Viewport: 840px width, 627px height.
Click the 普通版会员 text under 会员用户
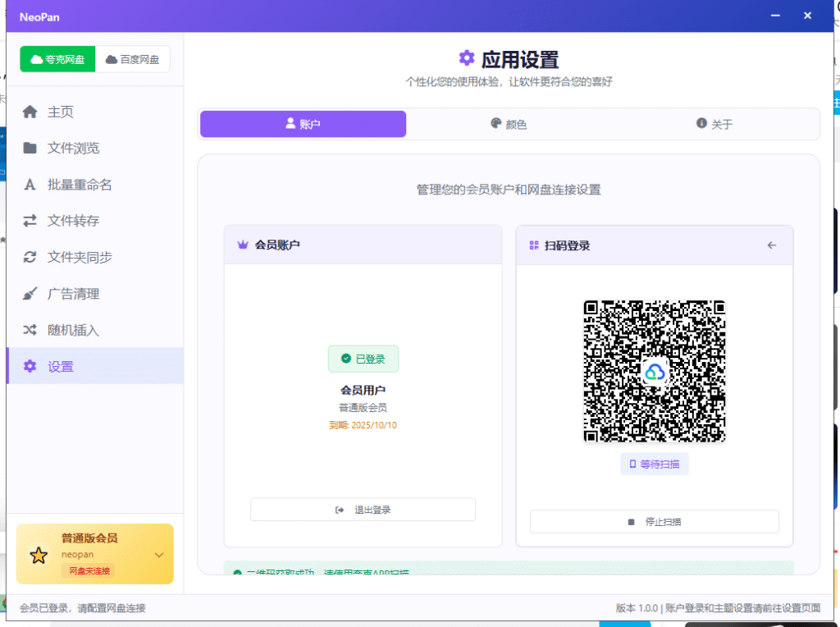pos(363,407)
